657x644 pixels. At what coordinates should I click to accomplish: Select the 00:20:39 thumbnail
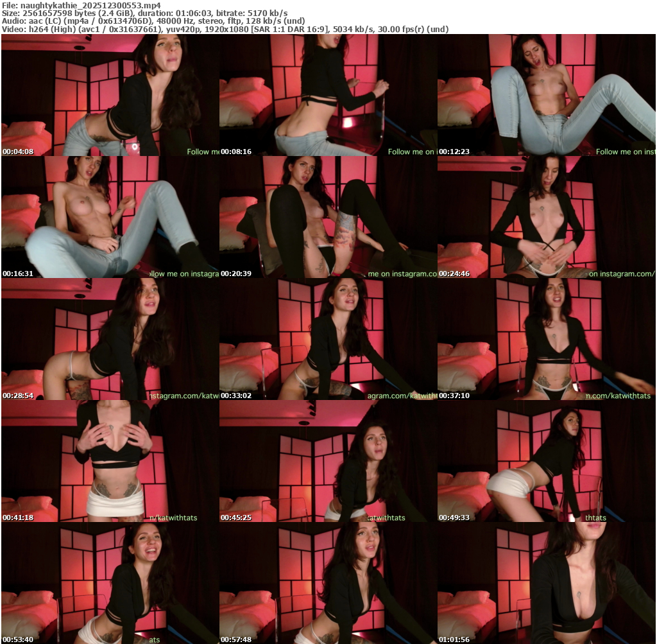328,217
